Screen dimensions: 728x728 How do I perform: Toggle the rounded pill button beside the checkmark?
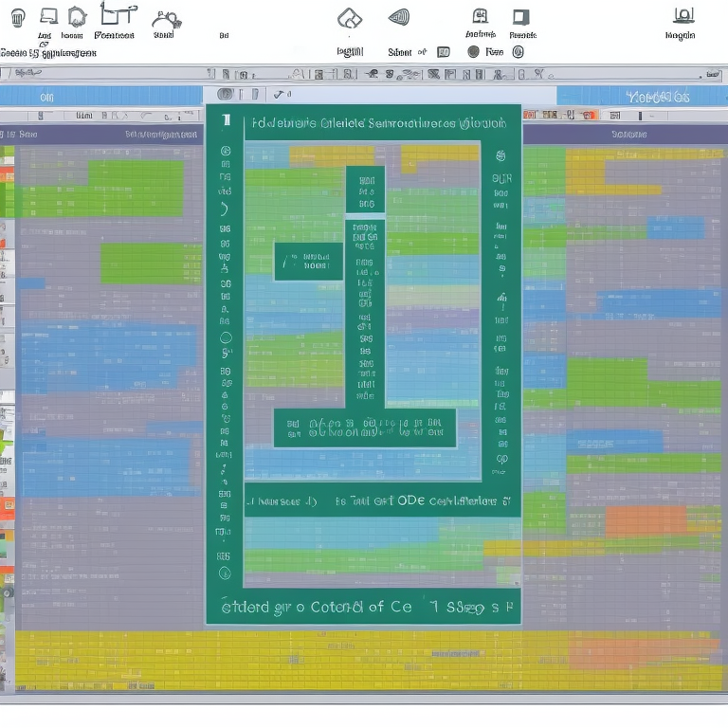pyautogui.click(x=225, y=94)
